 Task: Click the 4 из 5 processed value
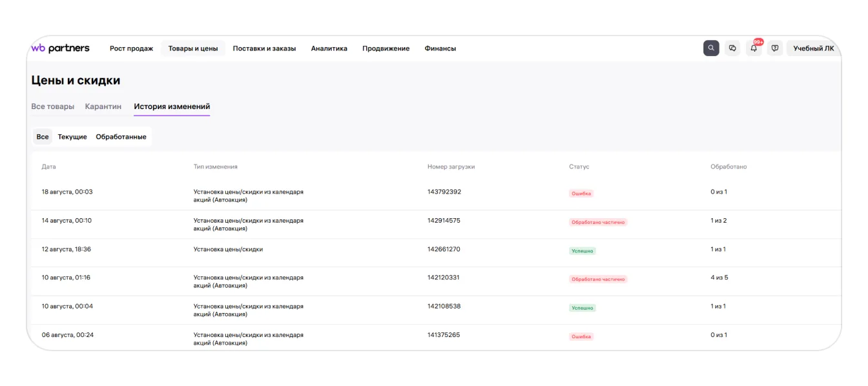[x=719, y=278]
